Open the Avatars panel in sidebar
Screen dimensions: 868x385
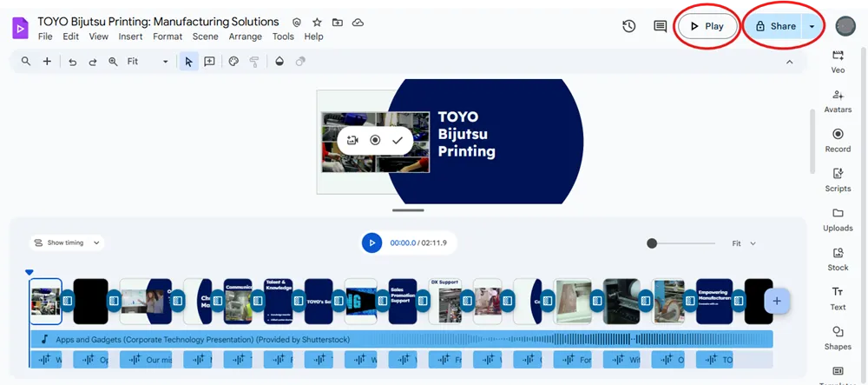[x=838, y=101]
